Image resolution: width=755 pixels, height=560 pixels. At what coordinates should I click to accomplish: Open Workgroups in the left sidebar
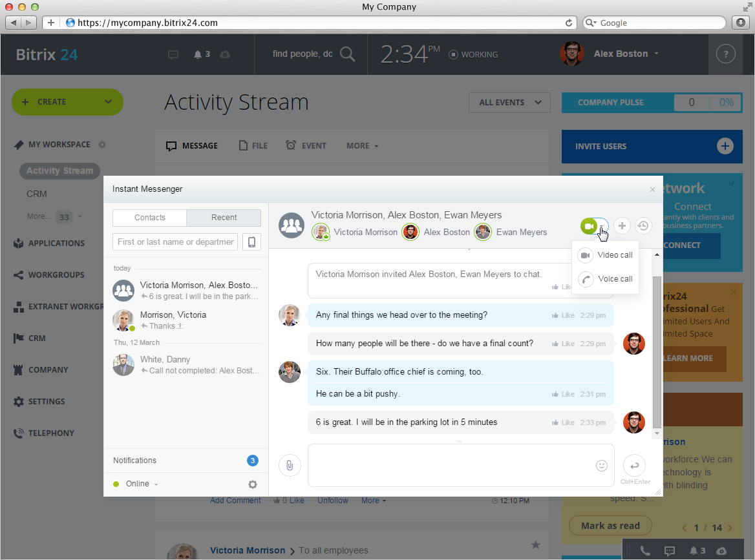pyautogui.click(x=49, y=275)
